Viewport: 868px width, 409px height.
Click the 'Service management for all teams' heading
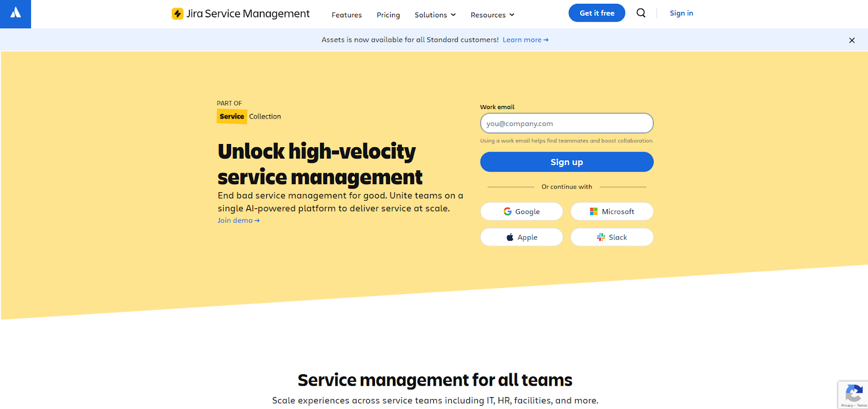[x=435, y=380]
